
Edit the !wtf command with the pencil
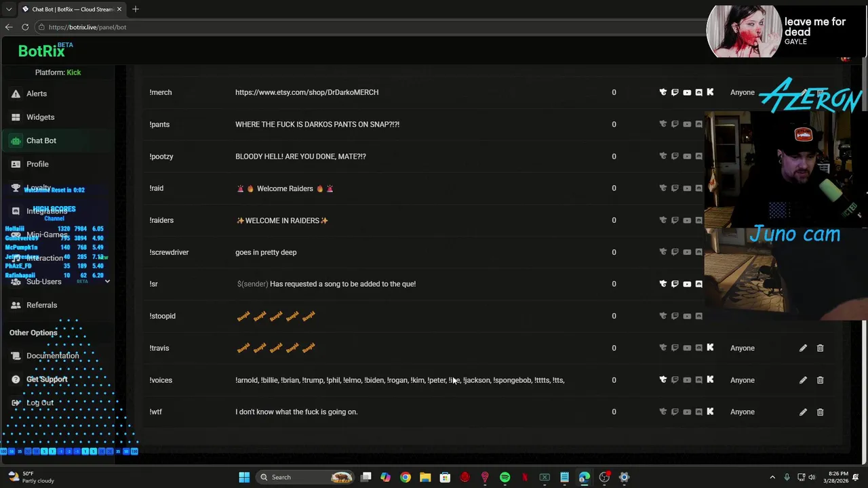click(803, 411)
